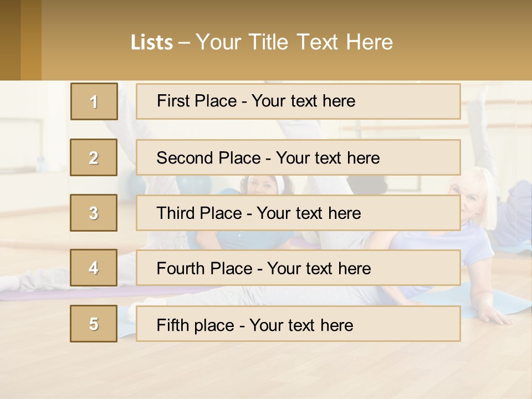The height and width of the screenshot is (399, 532).
Task: Click the Fifth place text box
Action: 298,324
